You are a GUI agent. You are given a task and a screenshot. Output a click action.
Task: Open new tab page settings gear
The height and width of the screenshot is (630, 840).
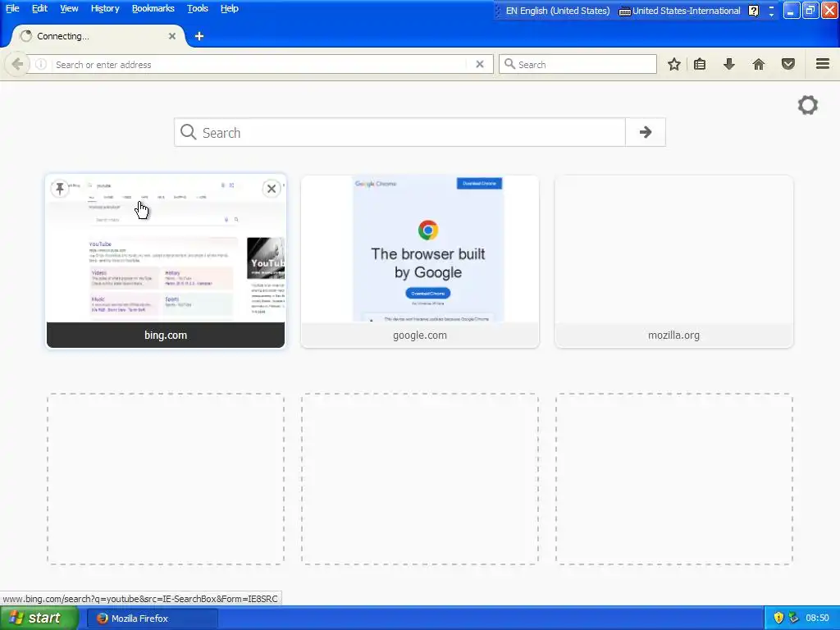click(x=808, y=105)
